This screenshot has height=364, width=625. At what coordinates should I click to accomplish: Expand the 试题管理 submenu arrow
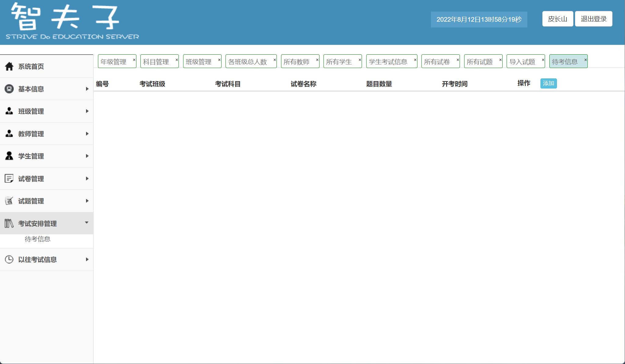(x=87, y=201)
